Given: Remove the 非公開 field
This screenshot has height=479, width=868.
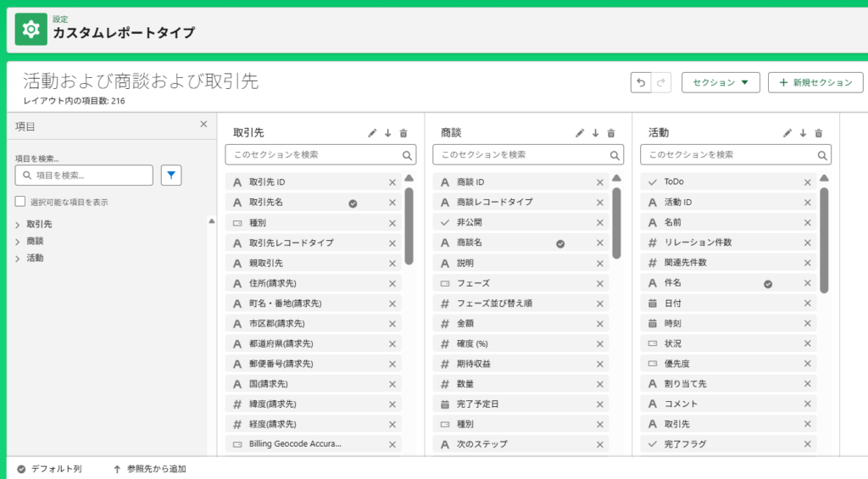Looking at the screenshot, I should pyautogui.click(x=600, y=223).
